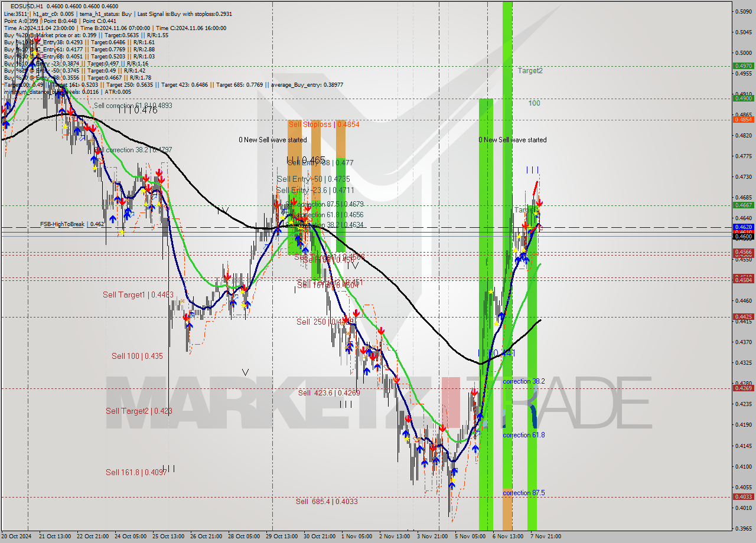Click the 0.3965 price axis value

[x=743, y=528]
